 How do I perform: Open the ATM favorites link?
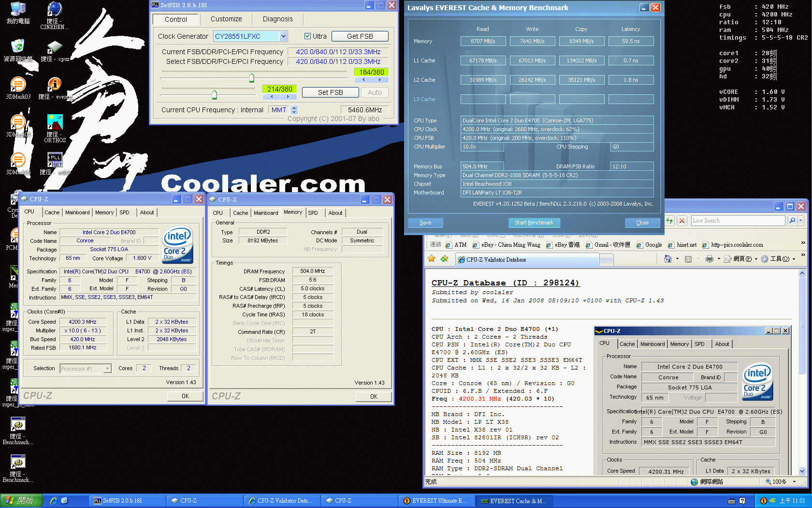[456, 245]
